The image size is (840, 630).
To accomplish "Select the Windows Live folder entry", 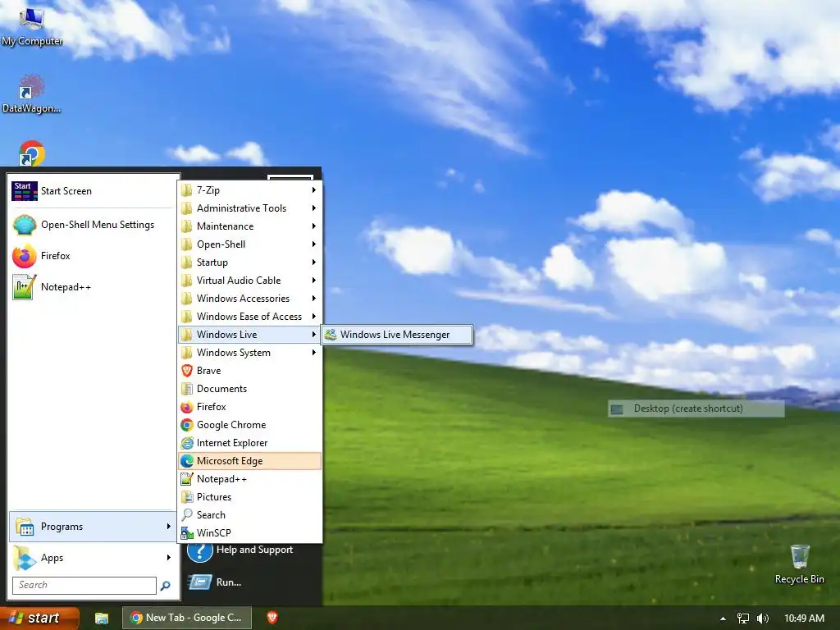I will (249, 335).
